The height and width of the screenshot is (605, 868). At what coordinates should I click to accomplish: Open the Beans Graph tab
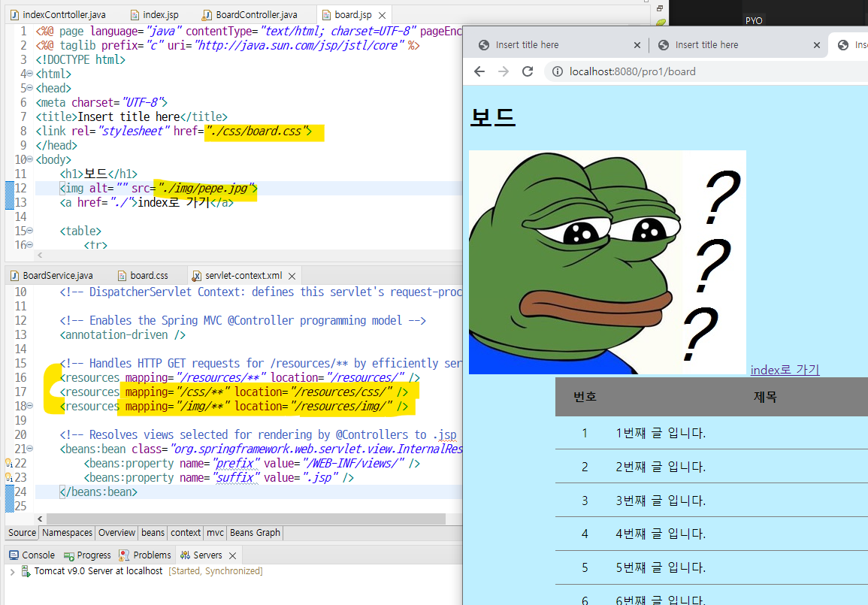[x=255, y=533]
